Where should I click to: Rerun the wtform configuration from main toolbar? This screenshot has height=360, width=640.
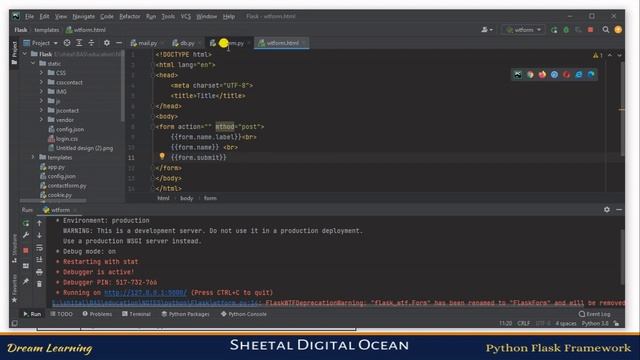(x=554, y=30)
